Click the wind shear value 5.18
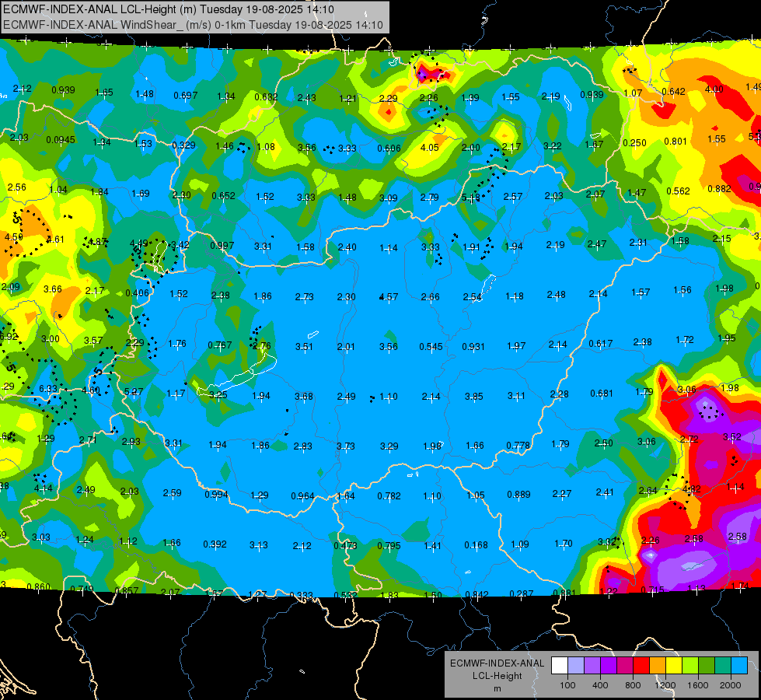The height and width of the screenshot is (700, 761). [471, 198]
